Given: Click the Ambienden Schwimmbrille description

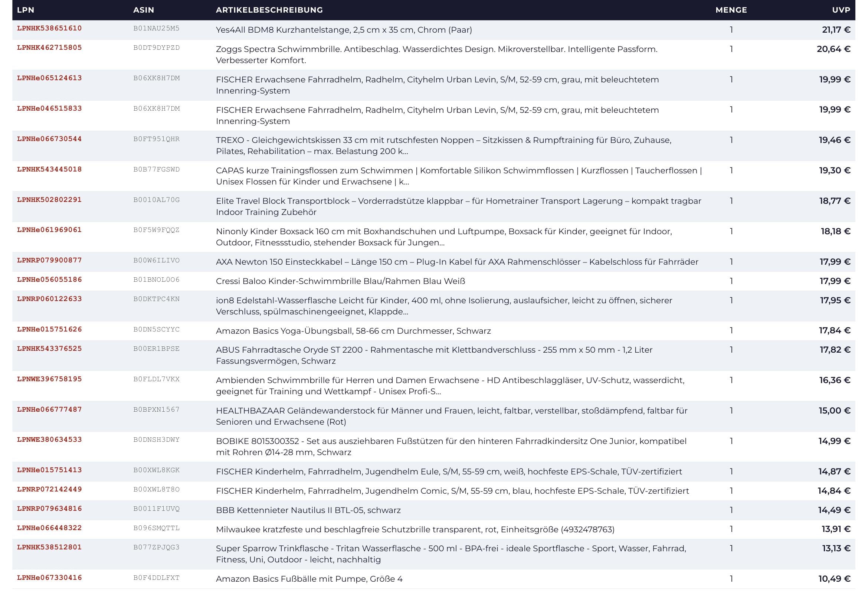Looking at the screenshot, I should point(450,386).
